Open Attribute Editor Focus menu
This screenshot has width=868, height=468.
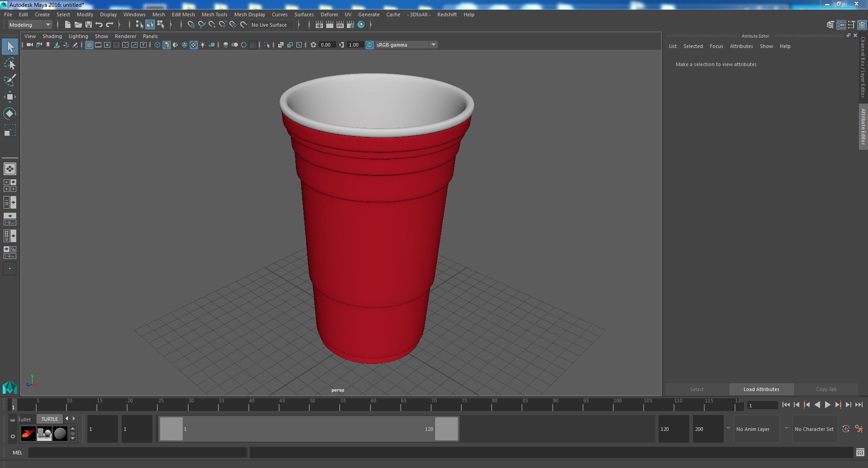pos(716,46)
